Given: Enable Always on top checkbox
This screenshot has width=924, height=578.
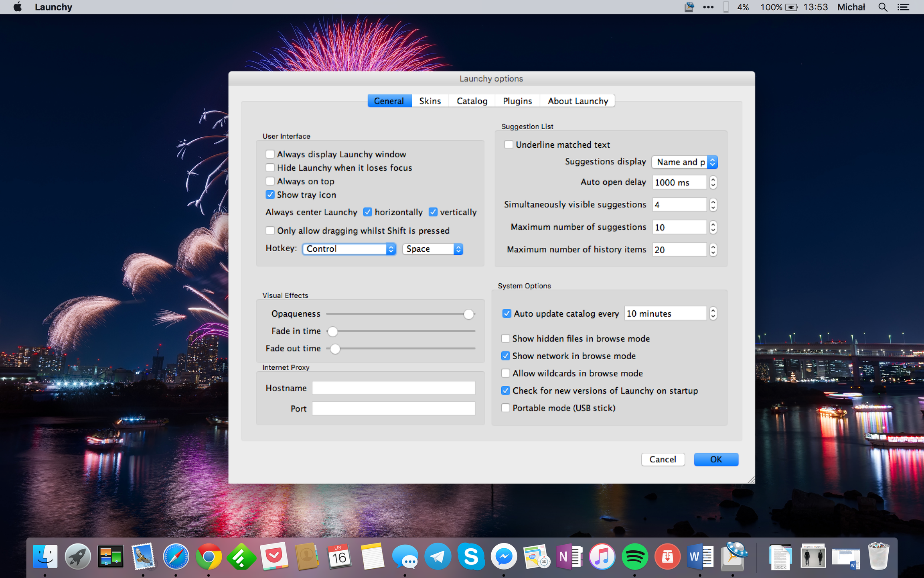Looking at the screenshot, I should tap(270, 181).
